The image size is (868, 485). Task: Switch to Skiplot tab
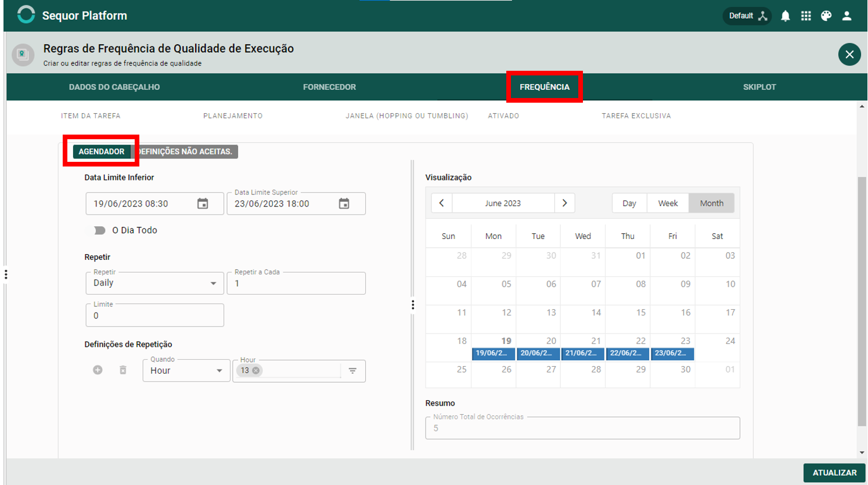[x=759, y=87]
